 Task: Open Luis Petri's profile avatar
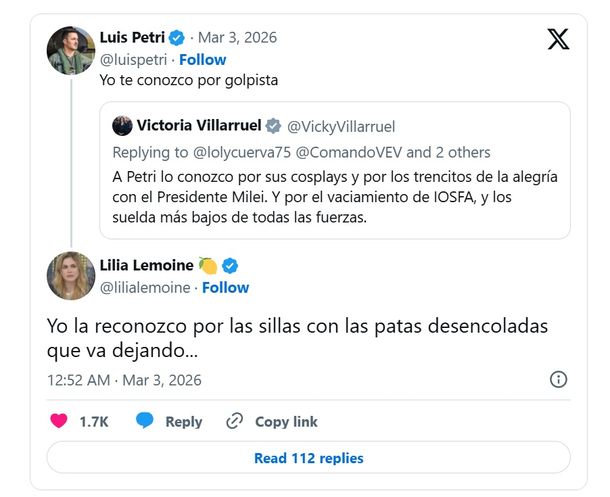coord(71,50)
